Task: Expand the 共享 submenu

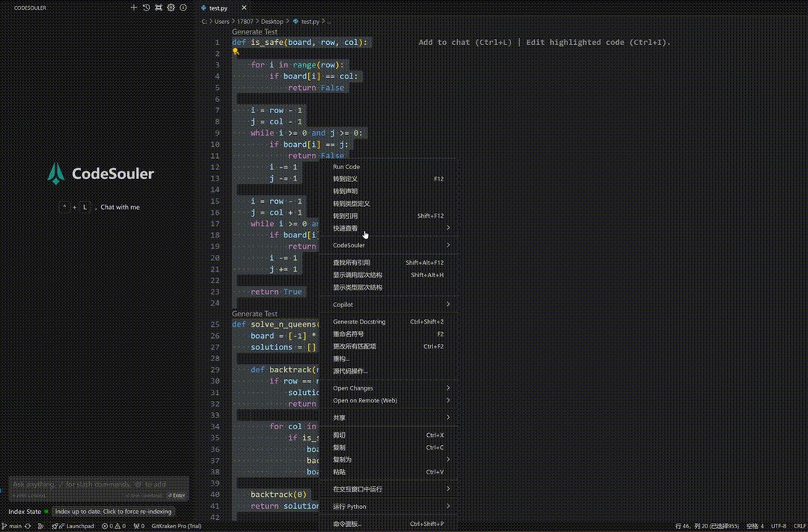Action: (x=389, y=417)
